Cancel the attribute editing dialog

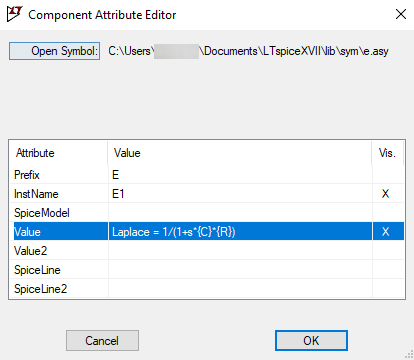click(x=102, y=340)
